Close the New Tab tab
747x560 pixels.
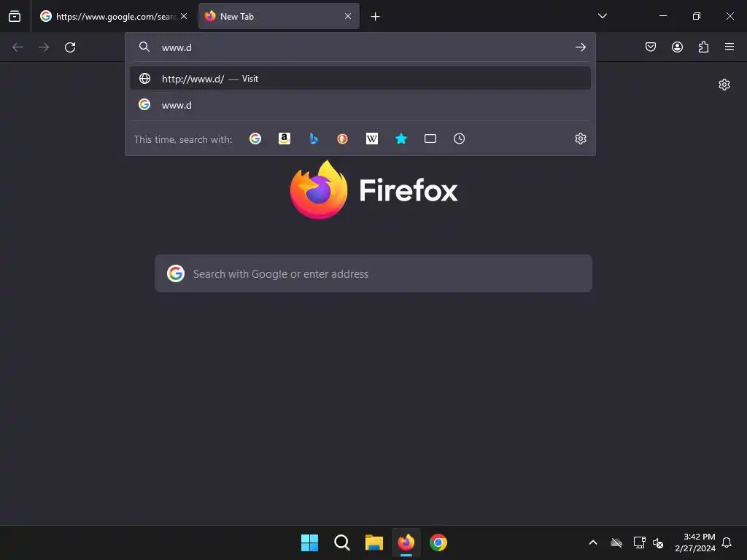pyautogui.click(x=348, y=16)
